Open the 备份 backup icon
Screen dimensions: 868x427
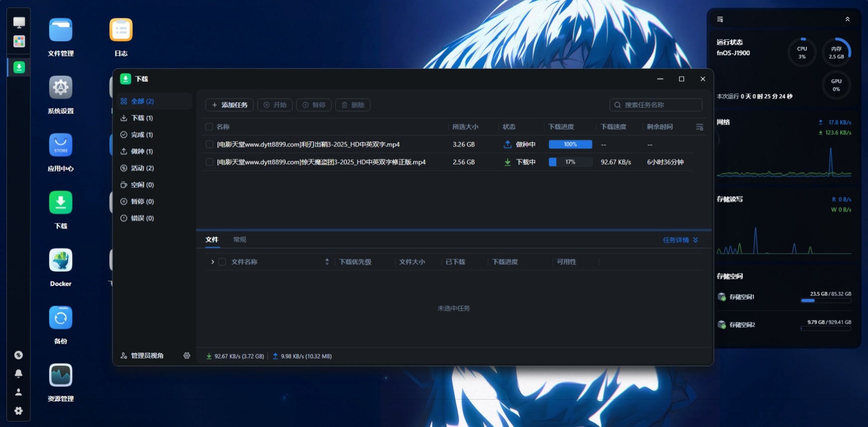click(x=61, y=318)
